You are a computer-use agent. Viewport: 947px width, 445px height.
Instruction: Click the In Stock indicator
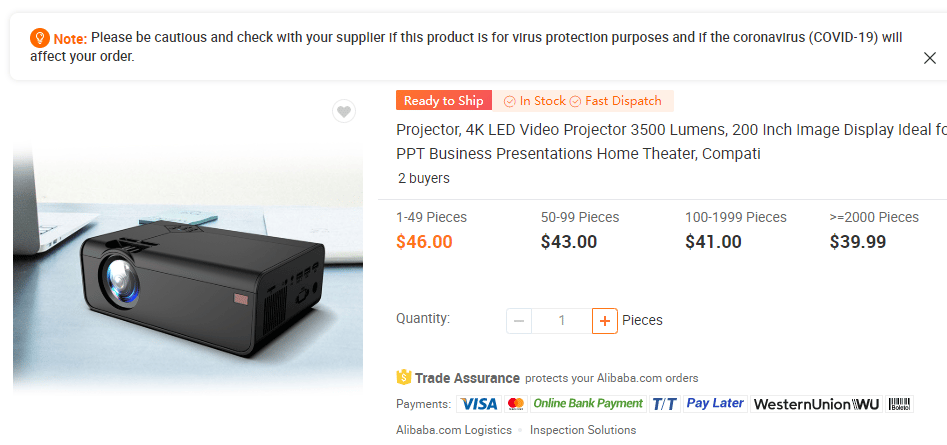click(535, 101)
